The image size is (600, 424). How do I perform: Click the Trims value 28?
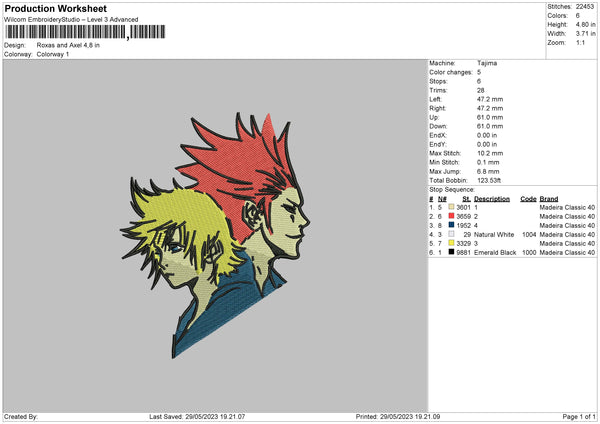point(481,90)
